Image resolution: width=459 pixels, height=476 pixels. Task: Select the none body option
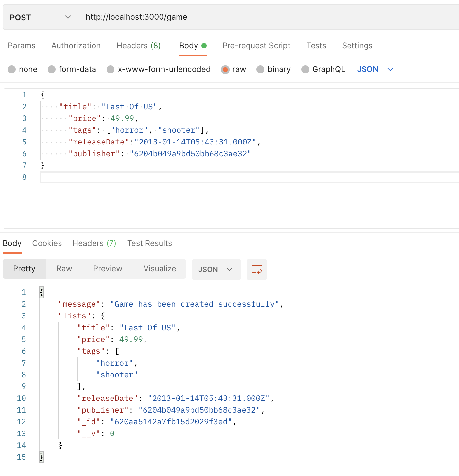tap(23, 69)
